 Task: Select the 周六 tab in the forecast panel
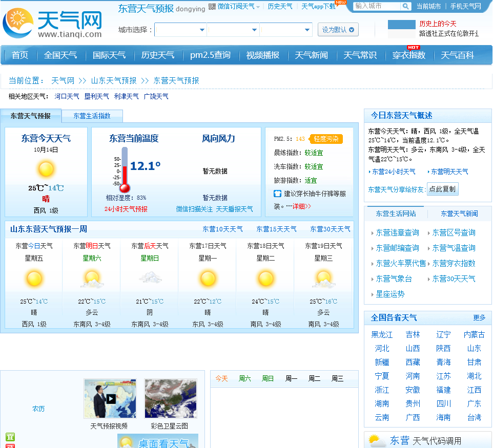(x=244, y=378)
